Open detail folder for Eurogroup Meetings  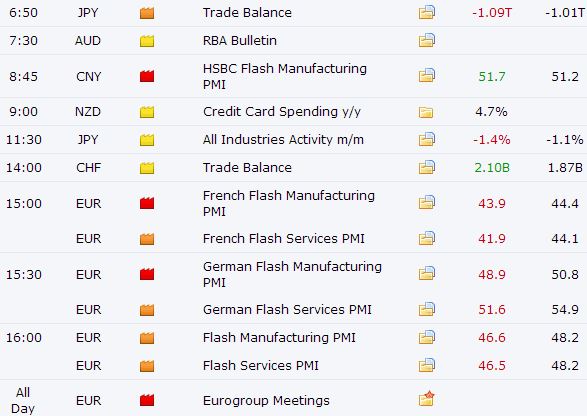pyautogui.click(x=426, y=399)
